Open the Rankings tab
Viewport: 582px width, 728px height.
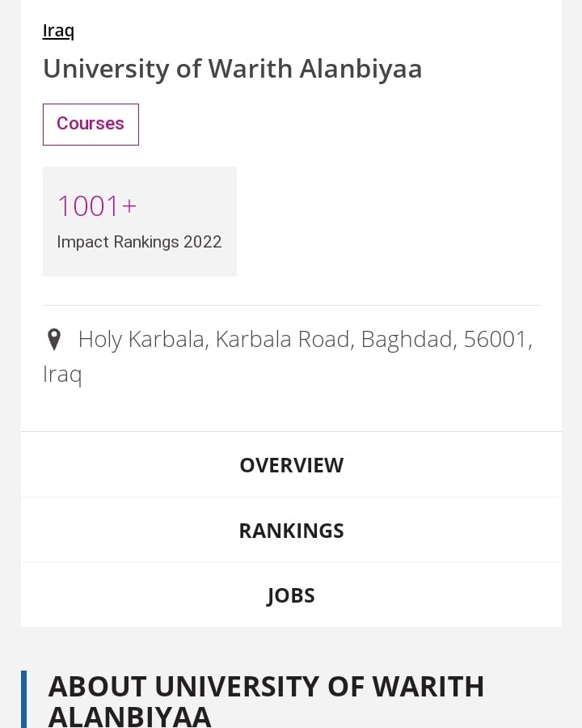click(x=291, y=531)
